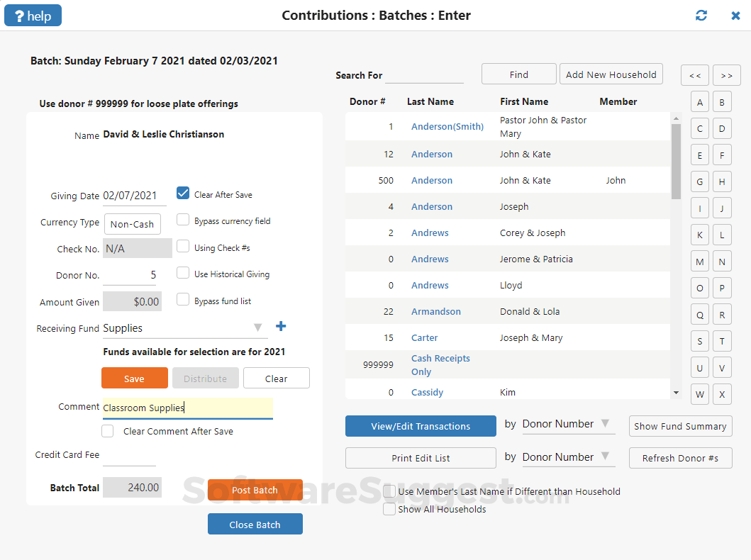Open the Receiving Fund dropdown

(258, 327)
